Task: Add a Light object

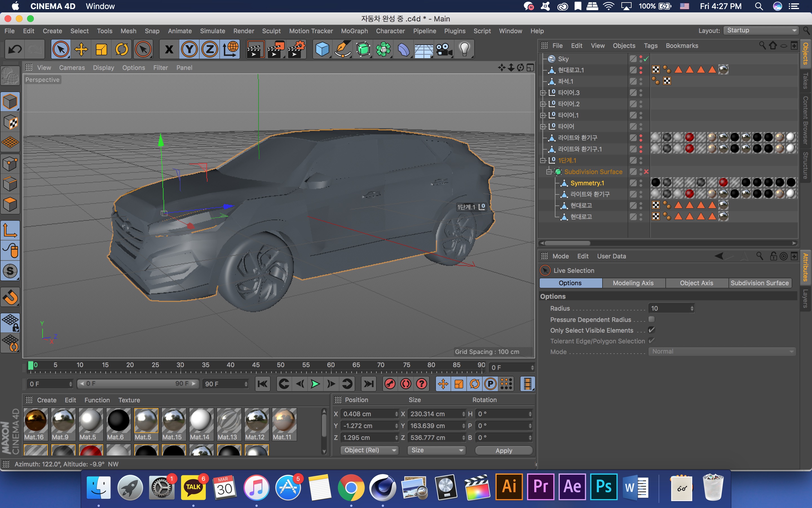Action: pyautogui.click(x=464, y=49)
